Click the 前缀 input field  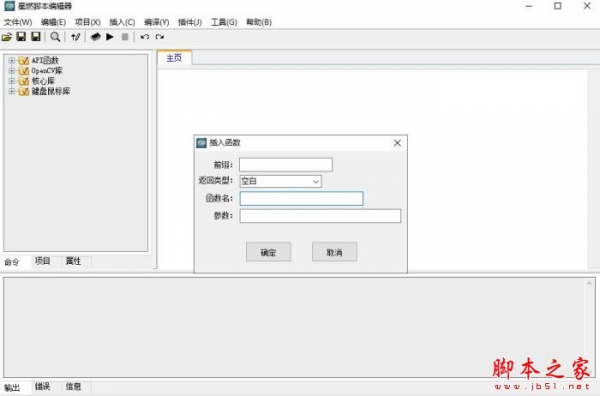(x=286, y=165)
